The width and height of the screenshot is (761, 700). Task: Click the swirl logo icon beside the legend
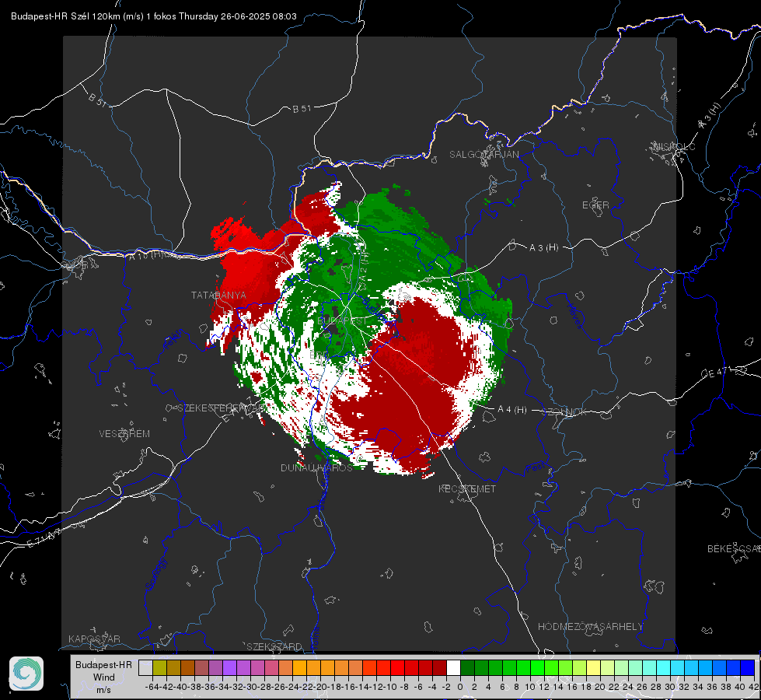26,674
